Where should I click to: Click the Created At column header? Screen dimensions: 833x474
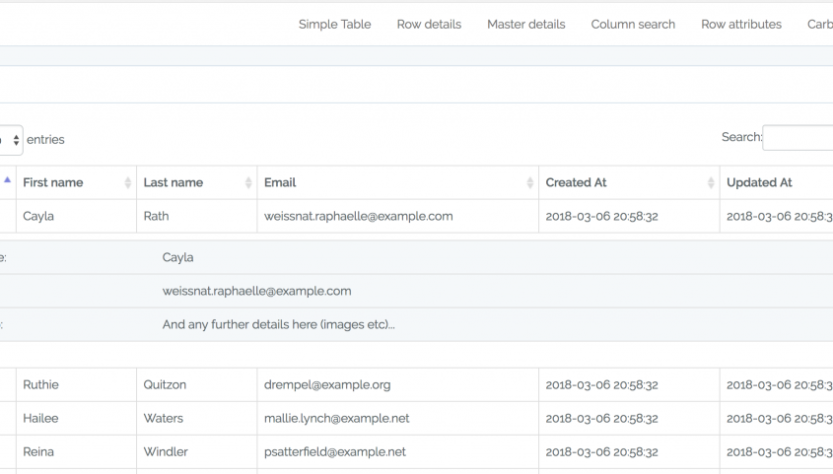[630, 183]
